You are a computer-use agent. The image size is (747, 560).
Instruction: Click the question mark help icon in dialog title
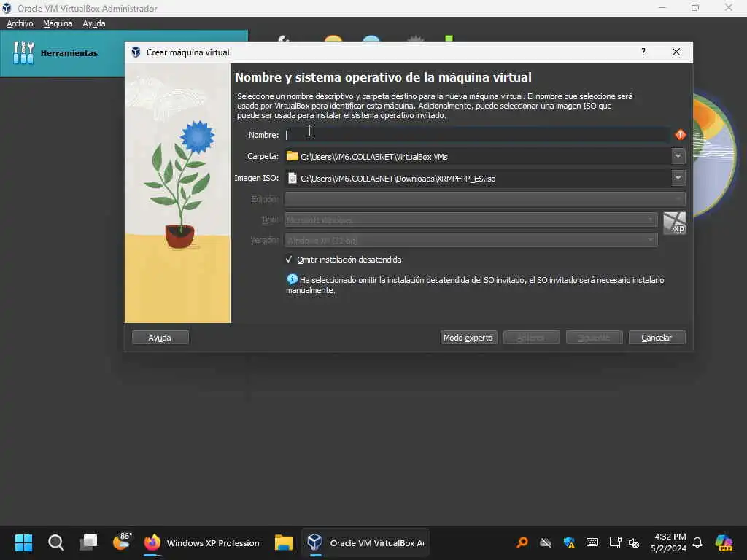pyautogui.click(x=643, y=52)
